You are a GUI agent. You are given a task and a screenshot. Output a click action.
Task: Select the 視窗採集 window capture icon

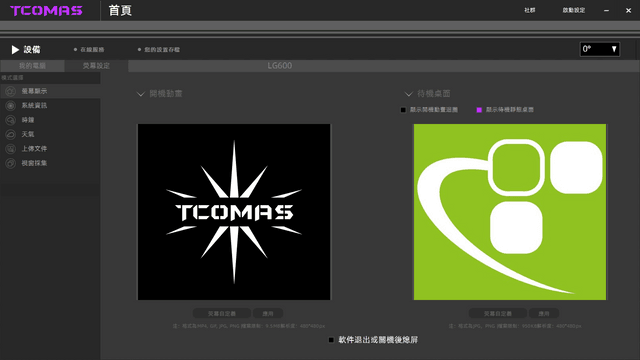pyautogui.click(x=10, y=163)
